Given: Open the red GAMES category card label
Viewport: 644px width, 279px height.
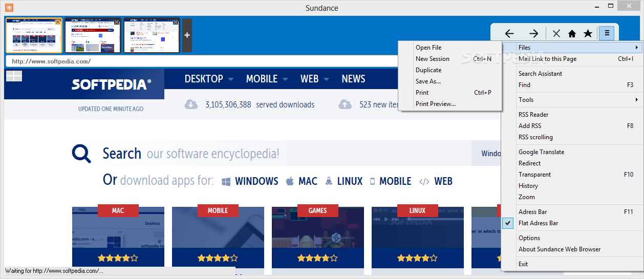Looking at the screenshot, I should pyautogui.click(x=317, y=210).
